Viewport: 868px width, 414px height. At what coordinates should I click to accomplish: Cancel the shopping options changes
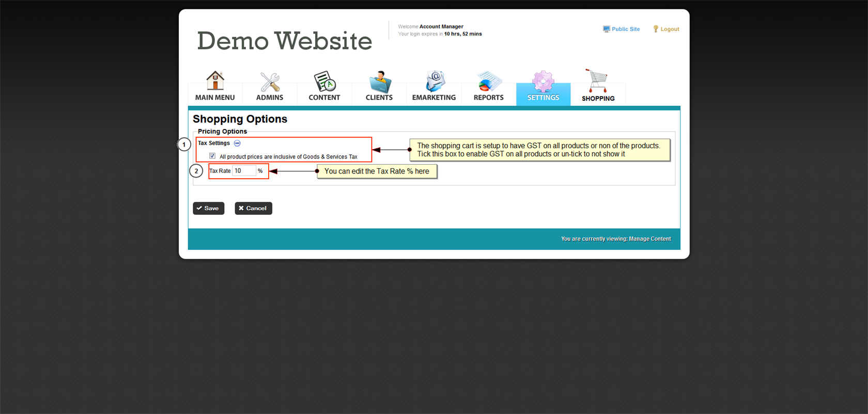pos(253,208)
